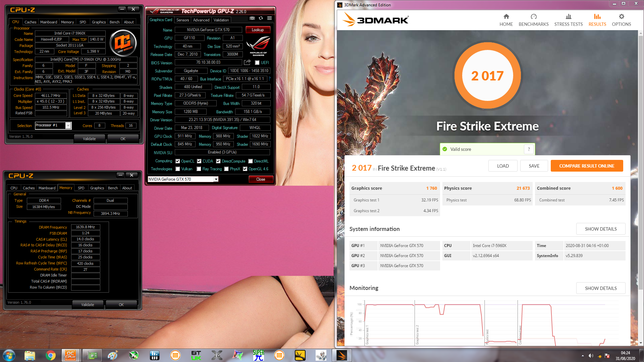Toggle the UEFI checkbox in GPU-Z

257,63
